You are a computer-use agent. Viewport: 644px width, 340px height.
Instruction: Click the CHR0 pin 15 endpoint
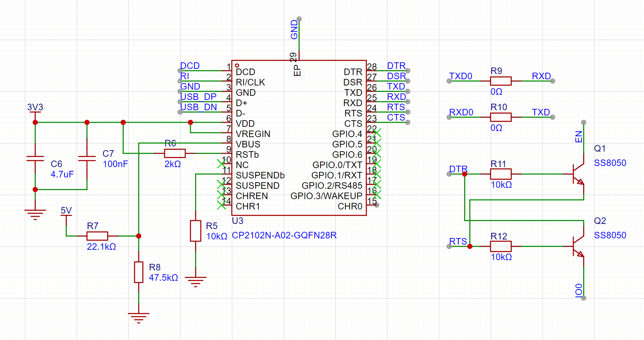(377, 205)
